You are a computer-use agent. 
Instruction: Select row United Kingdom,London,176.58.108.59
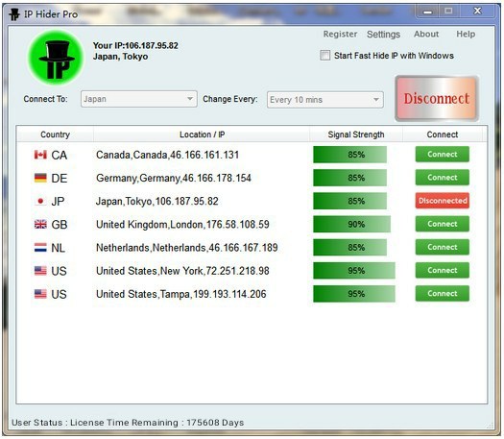(252, 224)
